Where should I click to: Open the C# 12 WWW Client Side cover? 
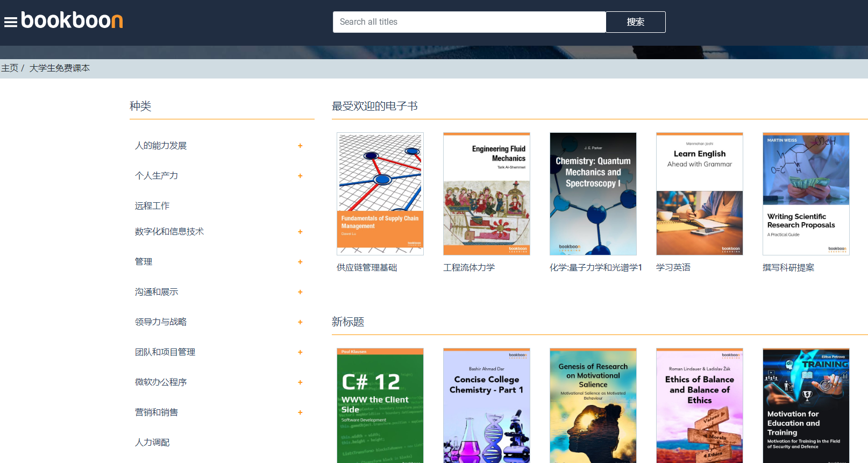tap(380, 405)
